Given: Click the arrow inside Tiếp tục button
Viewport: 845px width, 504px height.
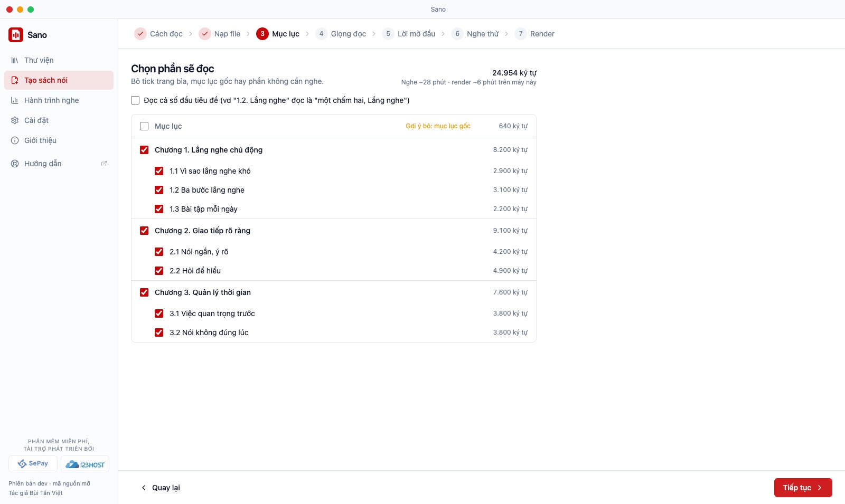Looking at the screenshot, I should point(820,488).
